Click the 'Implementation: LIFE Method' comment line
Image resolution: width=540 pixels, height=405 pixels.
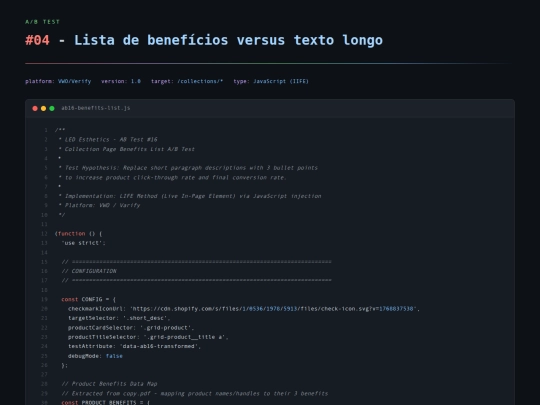coord(189,196)
